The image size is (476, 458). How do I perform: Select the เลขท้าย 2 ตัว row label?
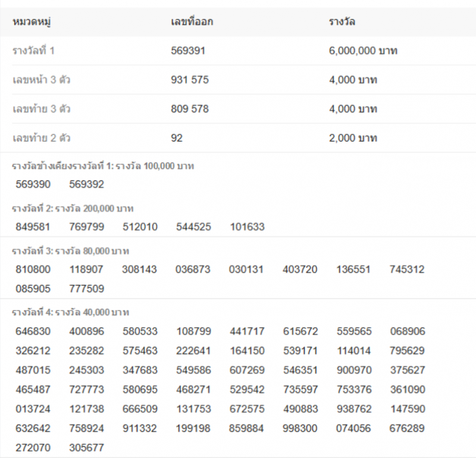pyautogui.click(x=41, y=138)
